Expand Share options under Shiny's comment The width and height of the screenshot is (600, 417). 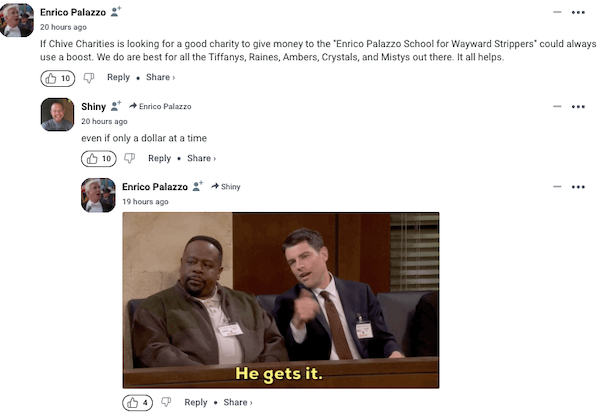click(x=201, y=158)
